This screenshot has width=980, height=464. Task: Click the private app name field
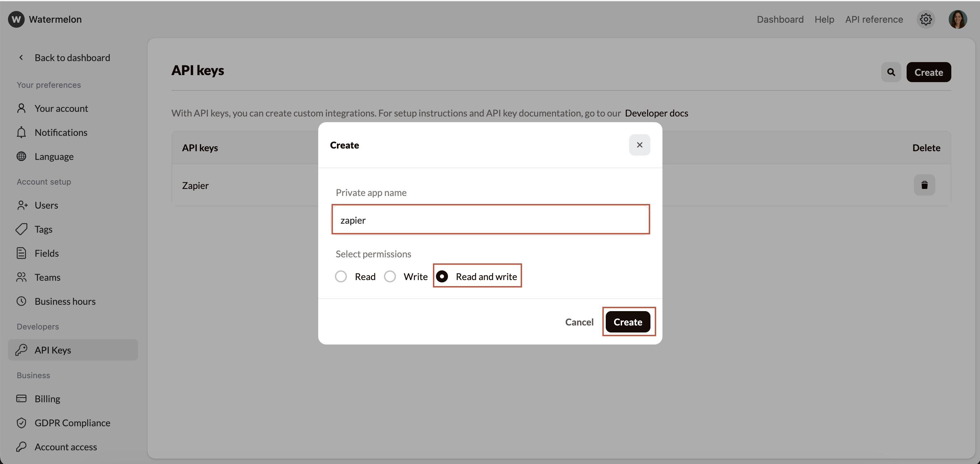point(491,220)
